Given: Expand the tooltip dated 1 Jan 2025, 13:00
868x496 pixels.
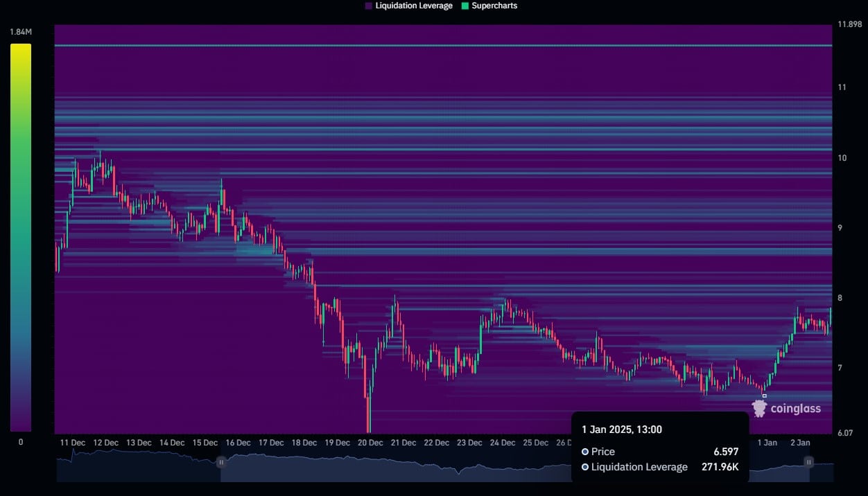Looking at the screenshot, I should click(x=622, y=429).
